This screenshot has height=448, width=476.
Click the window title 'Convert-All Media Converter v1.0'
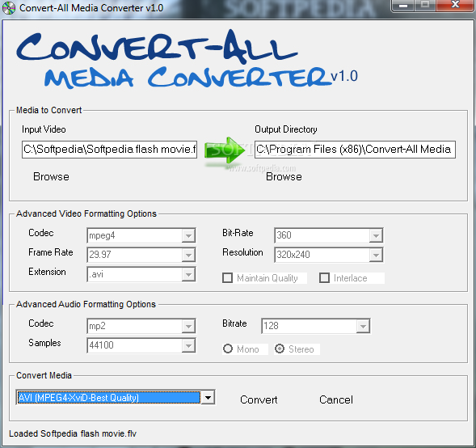point(91,7)
